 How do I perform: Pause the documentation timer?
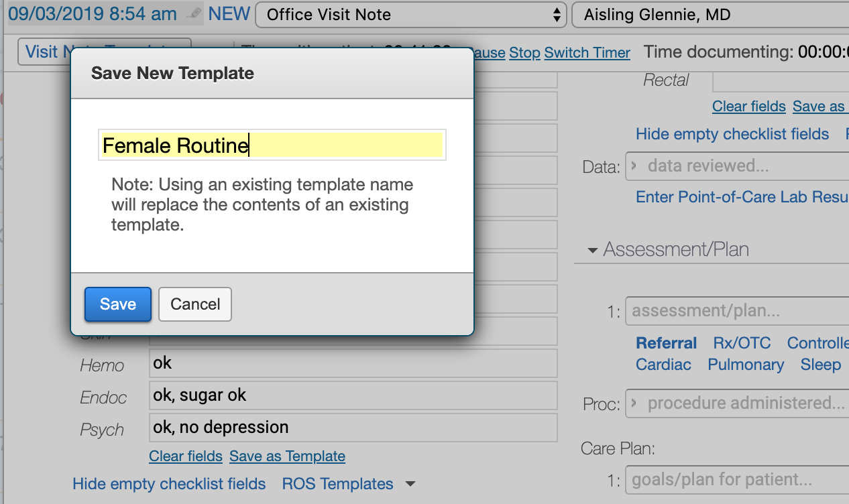490,52
